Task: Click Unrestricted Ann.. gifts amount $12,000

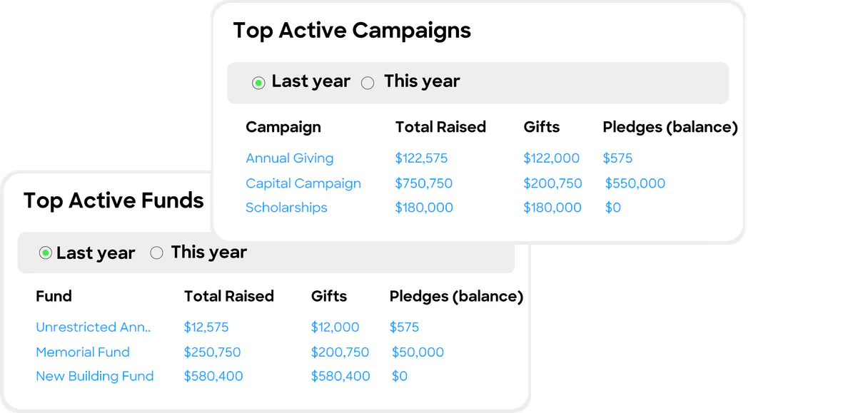Action: 335,327
